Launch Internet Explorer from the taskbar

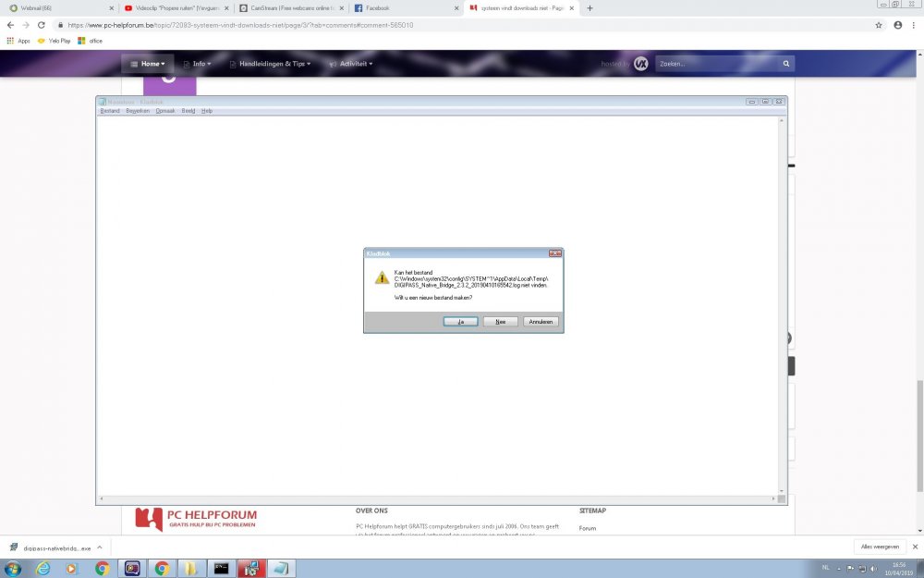(43, 569)
